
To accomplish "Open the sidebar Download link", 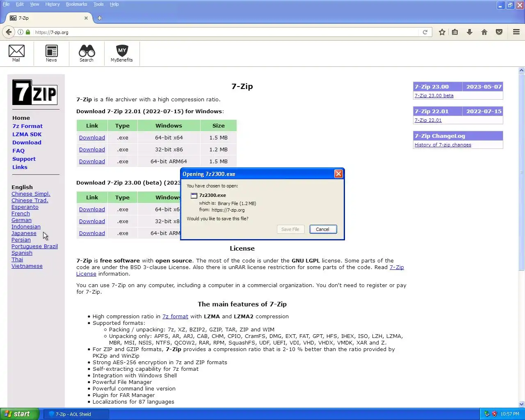I will pyautogui.click(x=27, y=143).
